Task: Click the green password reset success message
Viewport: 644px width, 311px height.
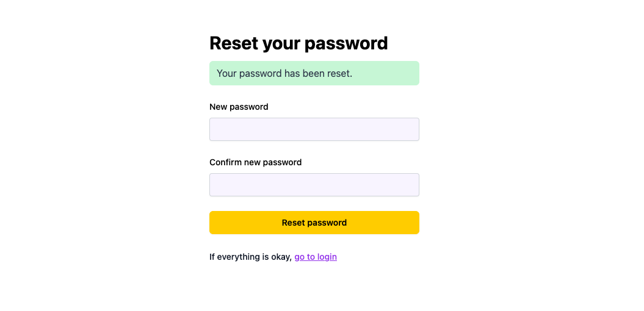Action: tap(314, 73)
